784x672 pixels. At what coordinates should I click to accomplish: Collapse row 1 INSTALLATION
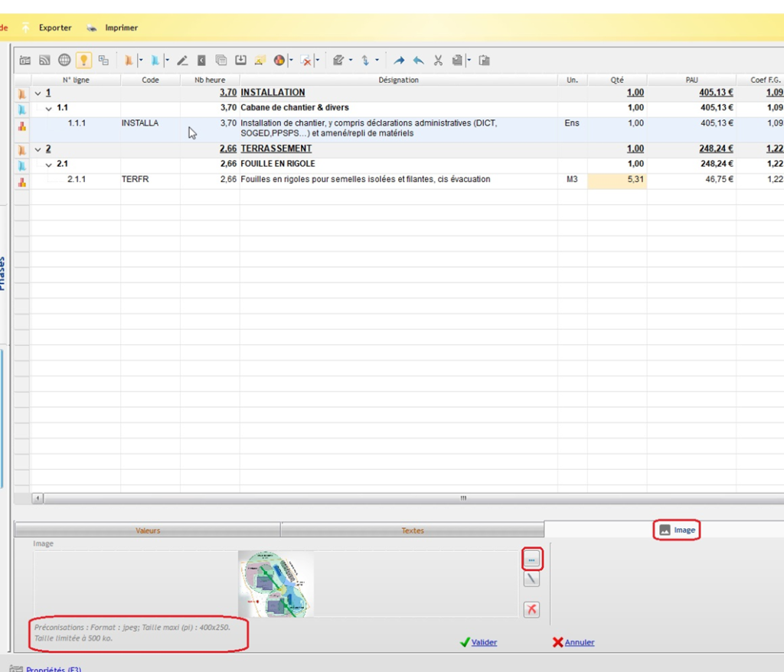(38, 93)
